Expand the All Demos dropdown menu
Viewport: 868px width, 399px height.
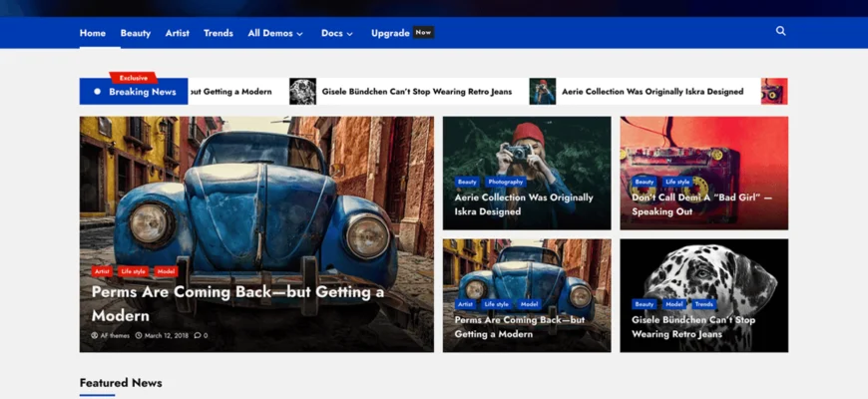point(275,33)
